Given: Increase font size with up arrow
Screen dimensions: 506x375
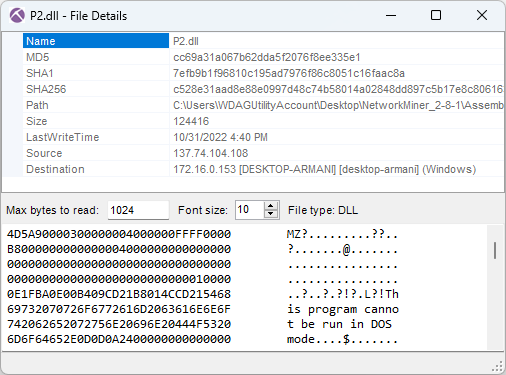Looking at the screenshot, I should tap(271, 206).
